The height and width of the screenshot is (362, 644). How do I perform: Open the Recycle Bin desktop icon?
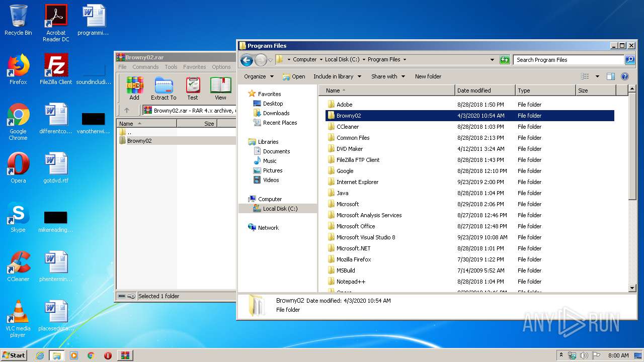[x=18, y=20]
